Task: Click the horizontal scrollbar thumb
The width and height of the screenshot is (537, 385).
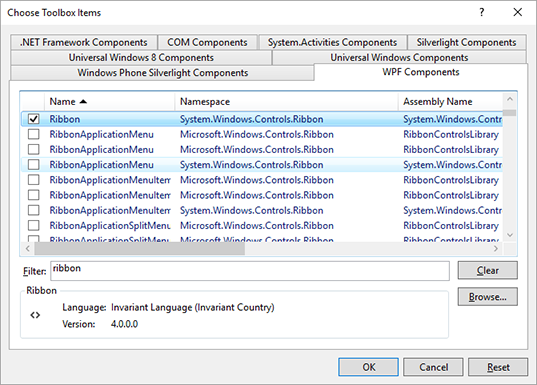Action: tap(140, 249)
